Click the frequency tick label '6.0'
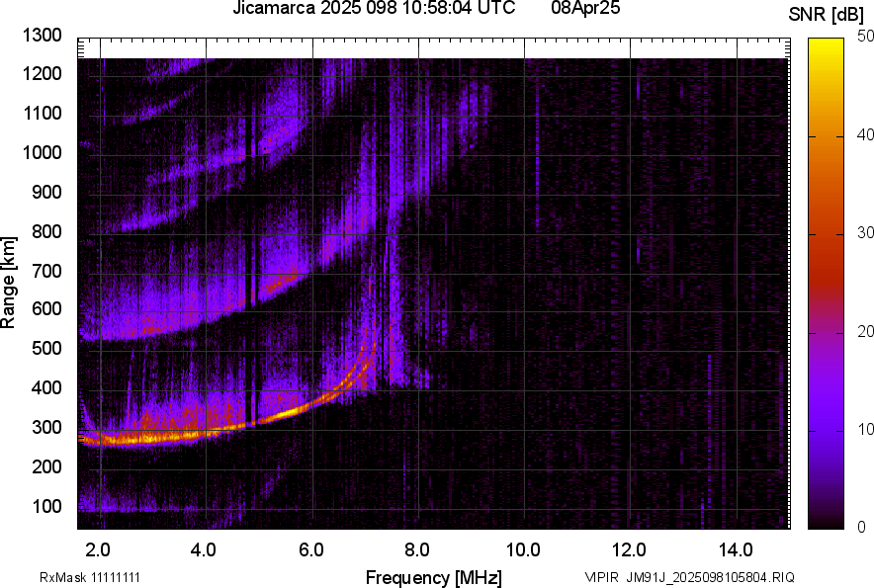This screenshot has width=874, height=588. click(310, 550)
